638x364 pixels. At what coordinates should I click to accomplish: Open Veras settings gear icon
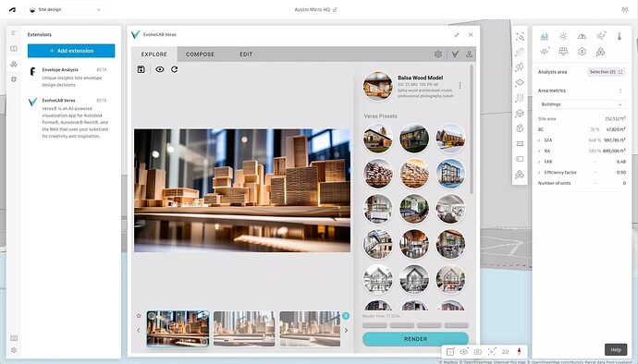(438, 54)
